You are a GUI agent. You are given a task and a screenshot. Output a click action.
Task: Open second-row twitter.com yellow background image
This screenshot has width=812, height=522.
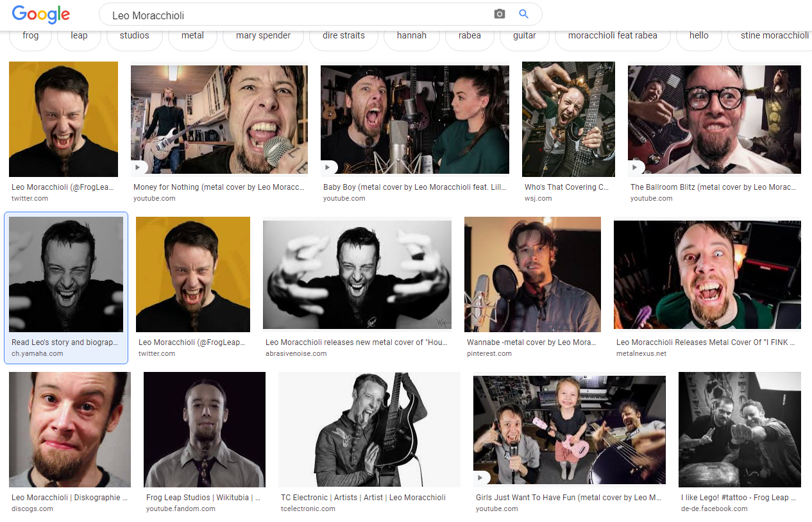[x=193, y=274]
